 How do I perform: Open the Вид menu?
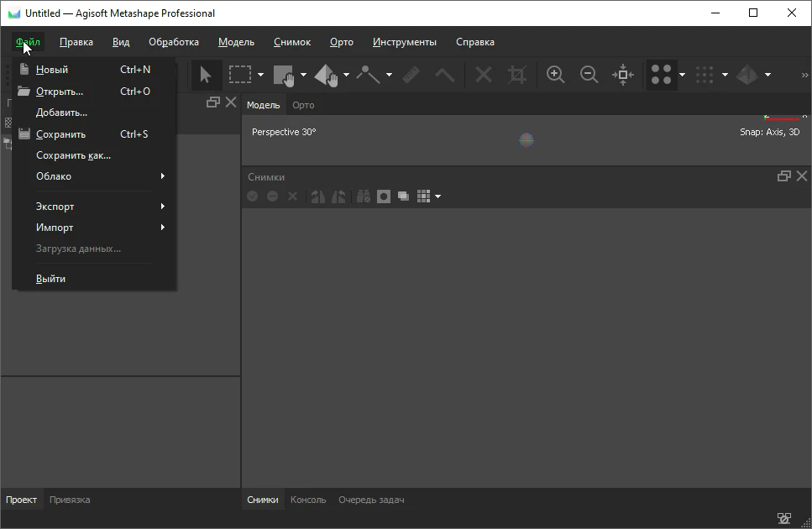(x=121, y=42)
